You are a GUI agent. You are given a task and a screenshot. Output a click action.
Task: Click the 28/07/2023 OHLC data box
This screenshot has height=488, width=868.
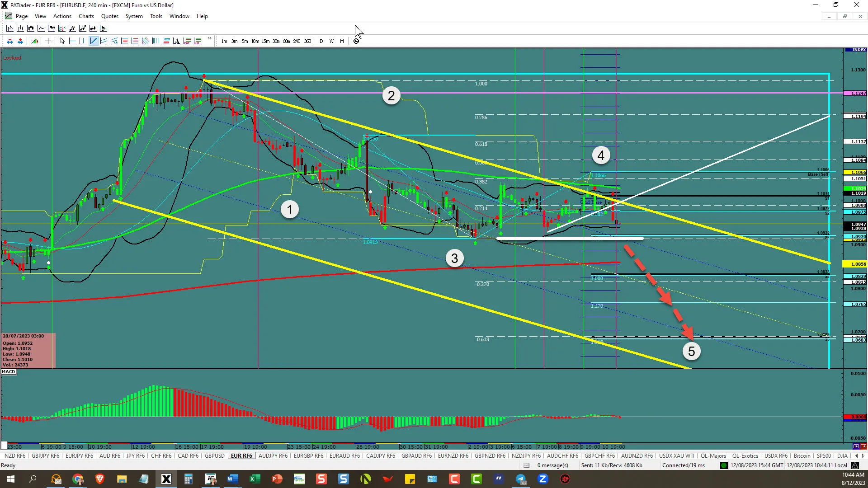(x=28, y=351)
